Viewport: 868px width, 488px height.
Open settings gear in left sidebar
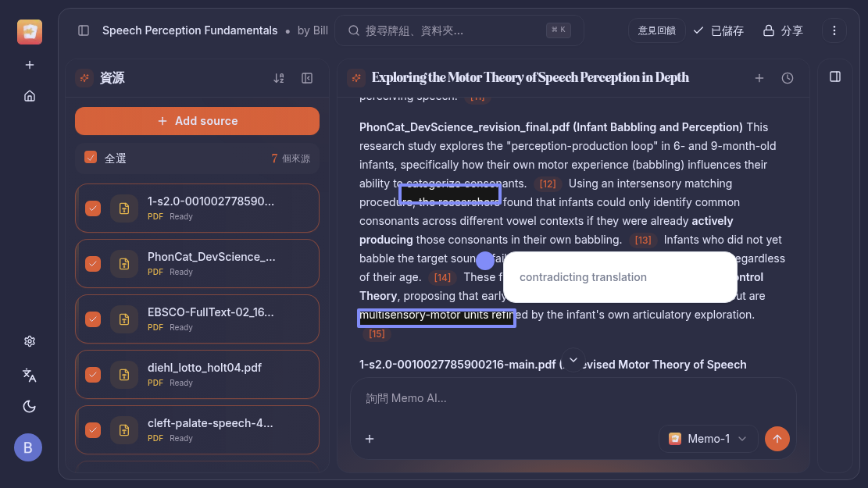30,341
